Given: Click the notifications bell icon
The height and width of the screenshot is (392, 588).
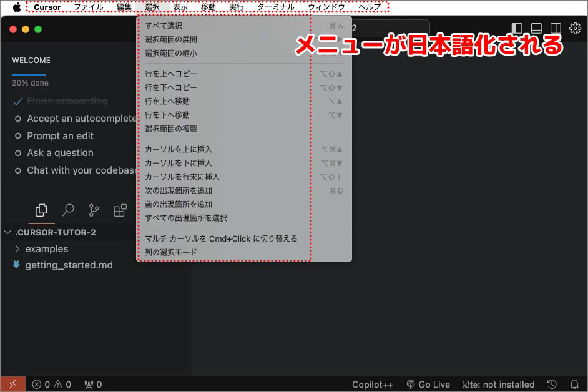Looking at the screenshot, I should (x=574, y=385).
